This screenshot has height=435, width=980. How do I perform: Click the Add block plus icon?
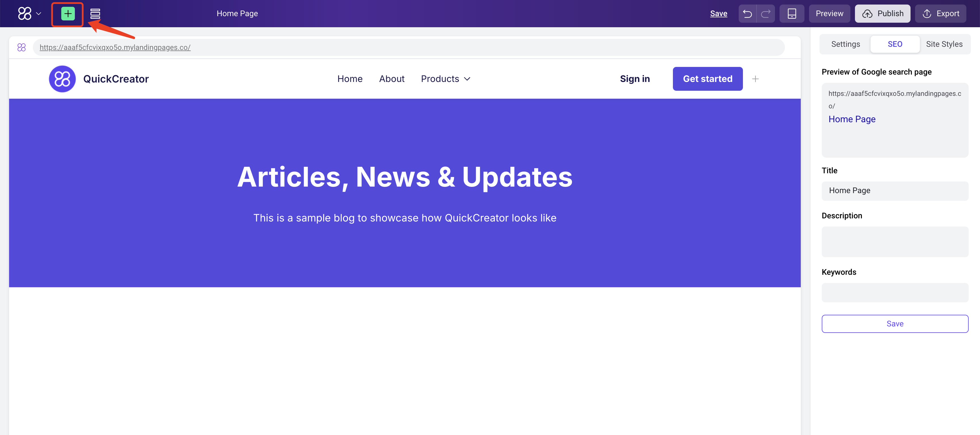tap(66, 13)
